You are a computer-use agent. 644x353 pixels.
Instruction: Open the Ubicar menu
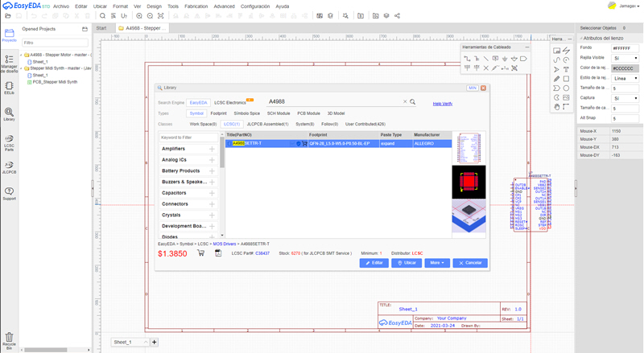coord(100,6)
